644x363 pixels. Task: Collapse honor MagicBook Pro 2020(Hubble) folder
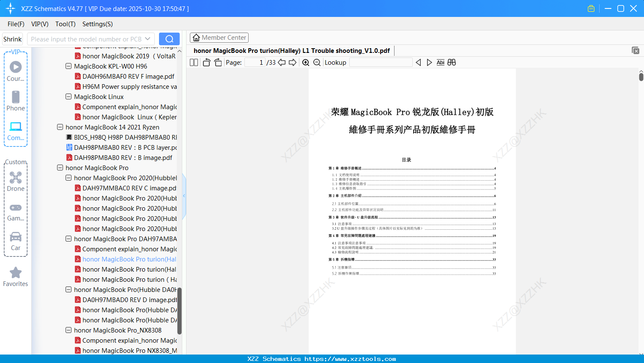69,178
